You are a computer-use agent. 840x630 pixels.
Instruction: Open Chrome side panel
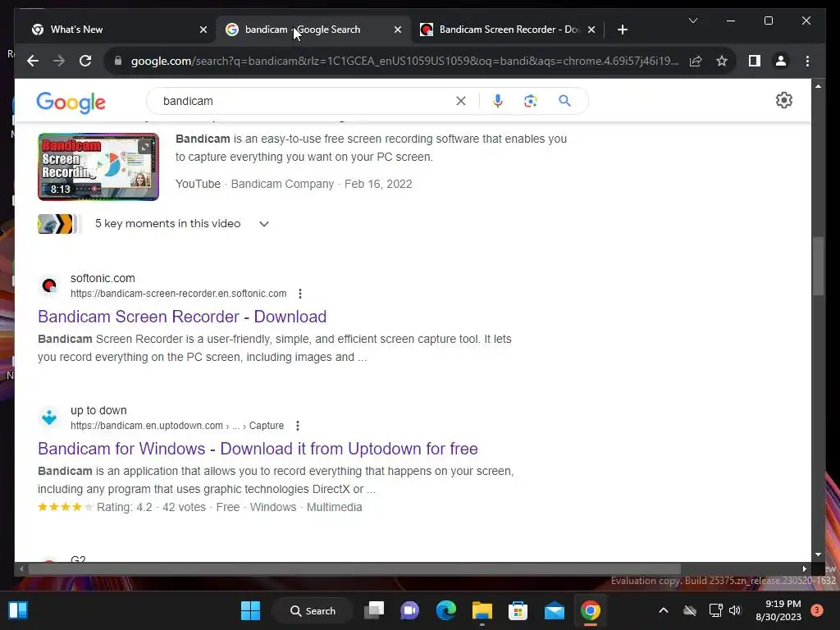click(755, 61)
